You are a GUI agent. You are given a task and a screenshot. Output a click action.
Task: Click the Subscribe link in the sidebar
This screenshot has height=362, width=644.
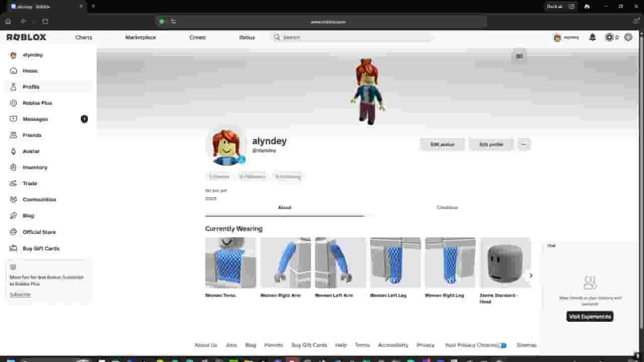pyautogui.click(x=20, y=295)
